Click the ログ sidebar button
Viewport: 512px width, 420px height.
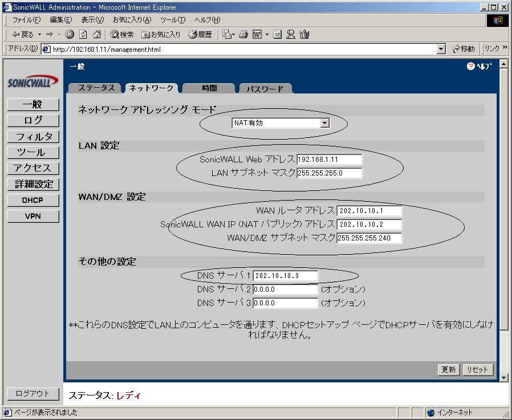(33, 120)
